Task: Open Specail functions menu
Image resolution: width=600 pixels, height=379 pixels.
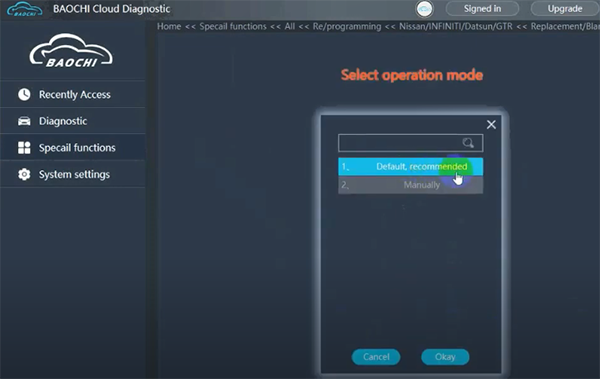Action: click(73, 147)
